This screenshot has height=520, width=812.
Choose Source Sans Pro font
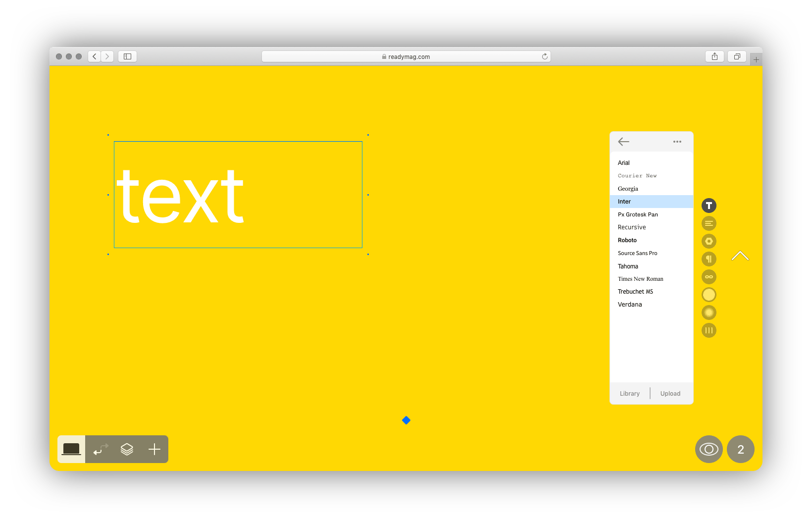pos(652,253)
